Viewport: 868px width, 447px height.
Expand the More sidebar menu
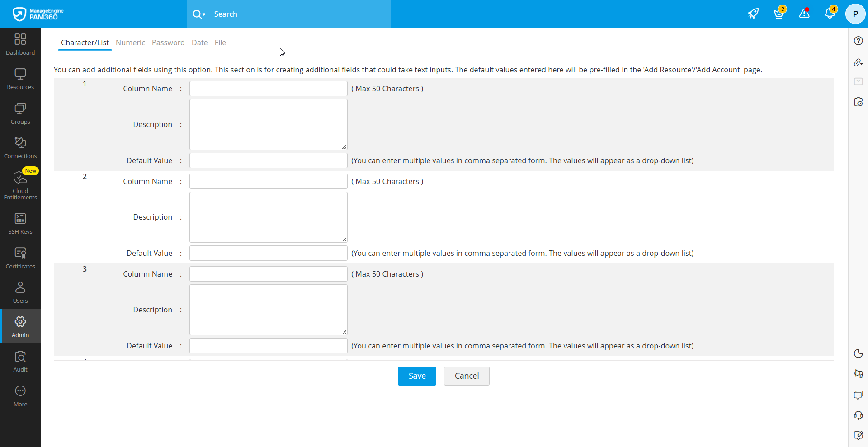(x=20, y=396)
